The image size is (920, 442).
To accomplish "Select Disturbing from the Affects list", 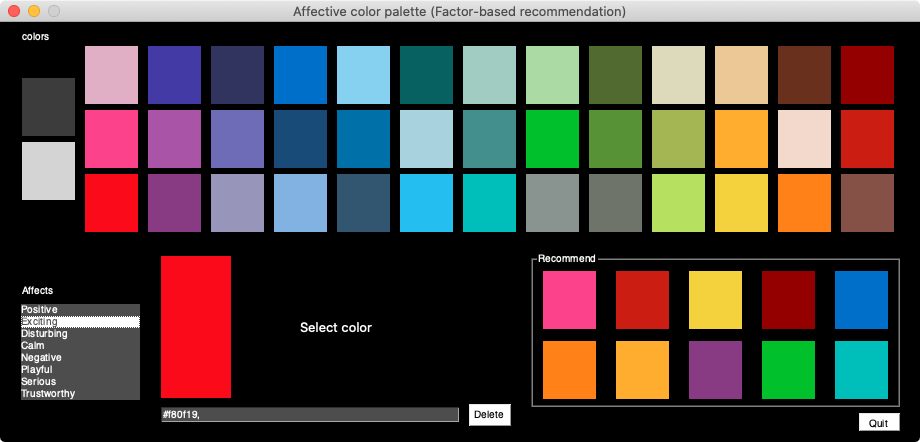I will click(x=43, y=334).
